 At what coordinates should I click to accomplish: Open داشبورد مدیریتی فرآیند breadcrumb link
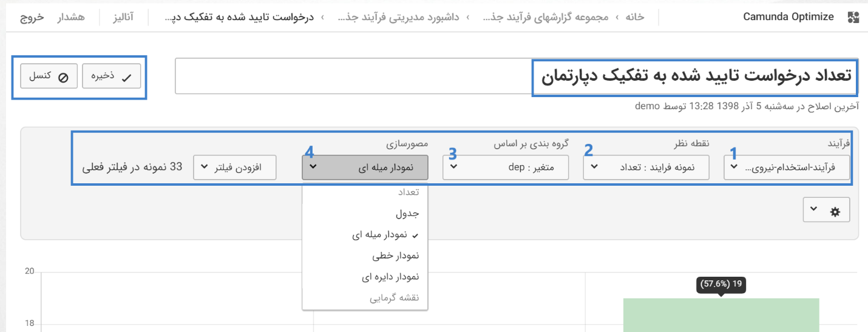pyautogui.click(x=407, y=17)
